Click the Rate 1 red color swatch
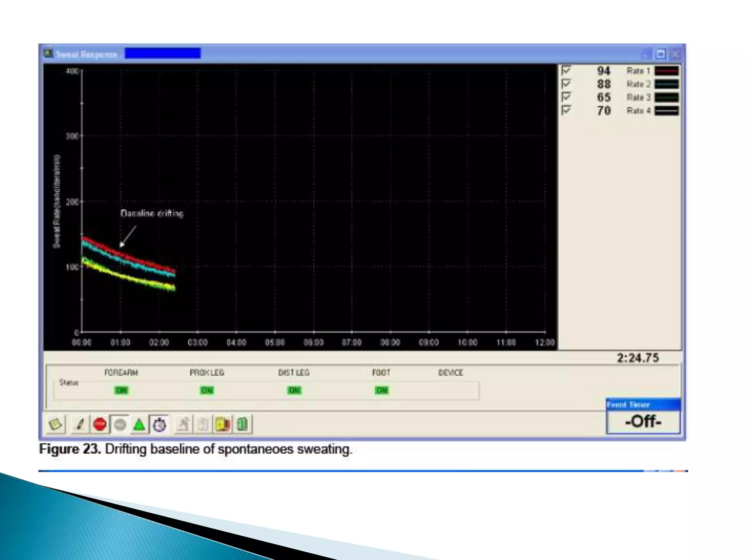 coord(666,70)
